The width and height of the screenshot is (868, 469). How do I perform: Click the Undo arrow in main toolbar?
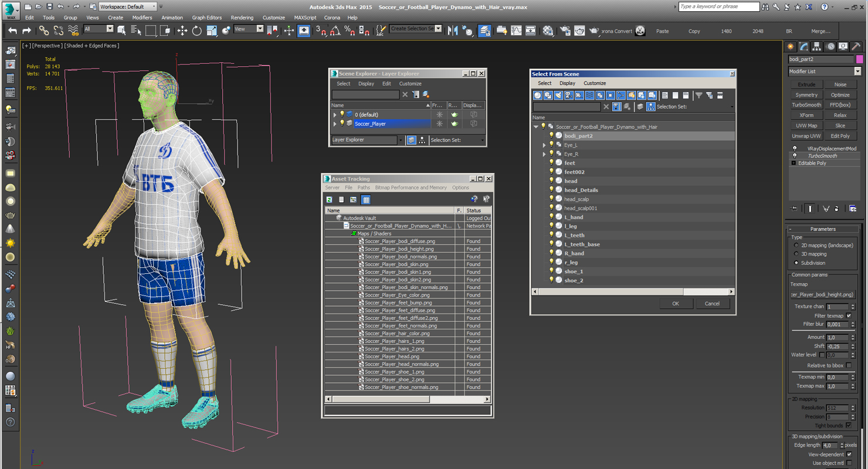[x=12, y=30]
